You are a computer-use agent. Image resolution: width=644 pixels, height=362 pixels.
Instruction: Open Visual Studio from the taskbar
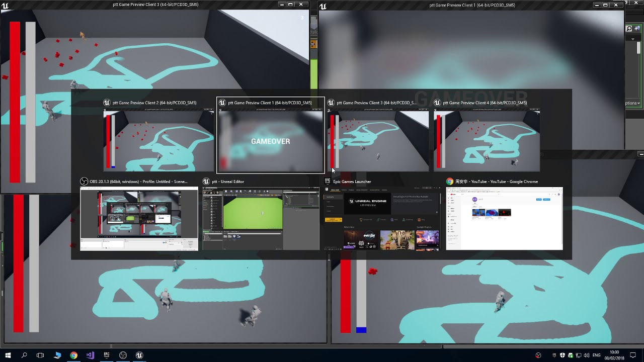coord(90,355)
